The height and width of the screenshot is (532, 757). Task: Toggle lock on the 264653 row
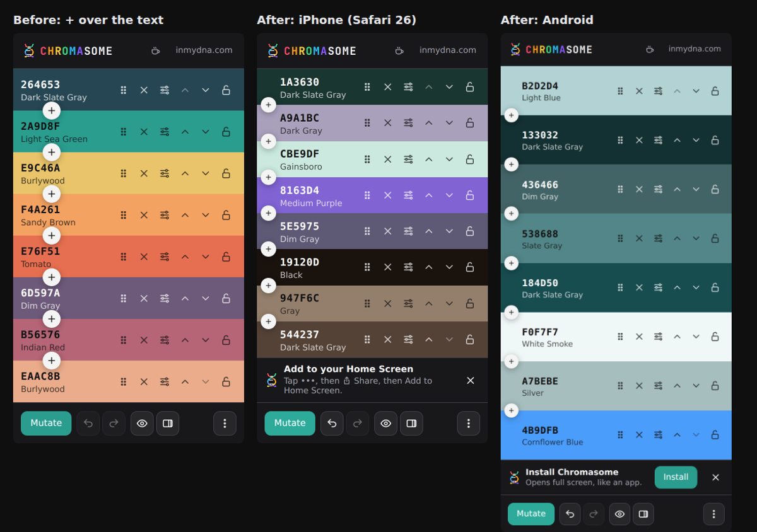[226, 90]
